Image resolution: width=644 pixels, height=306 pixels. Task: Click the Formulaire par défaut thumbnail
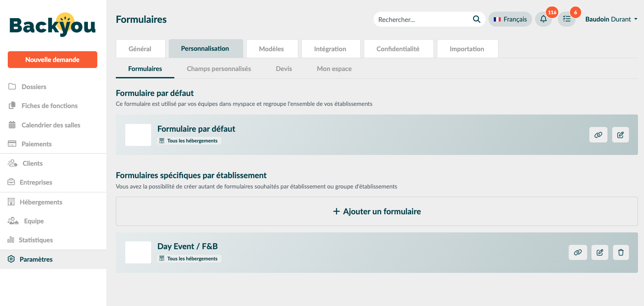138,135
